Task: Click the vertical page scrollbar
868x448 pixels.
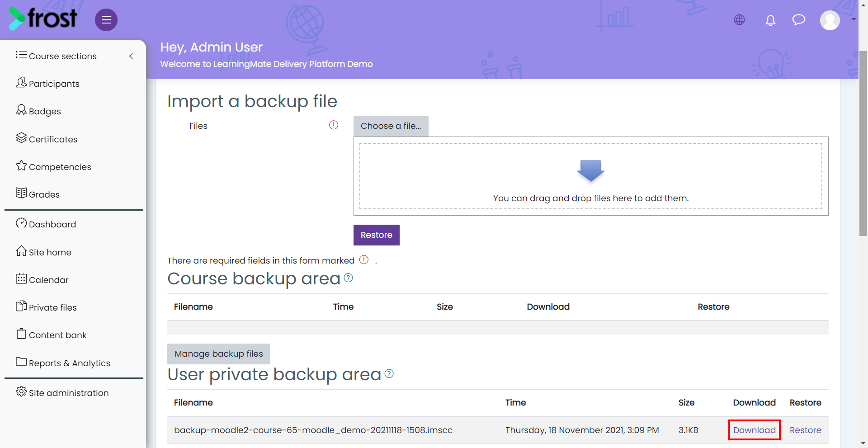Action: click(x=863, y=144)
